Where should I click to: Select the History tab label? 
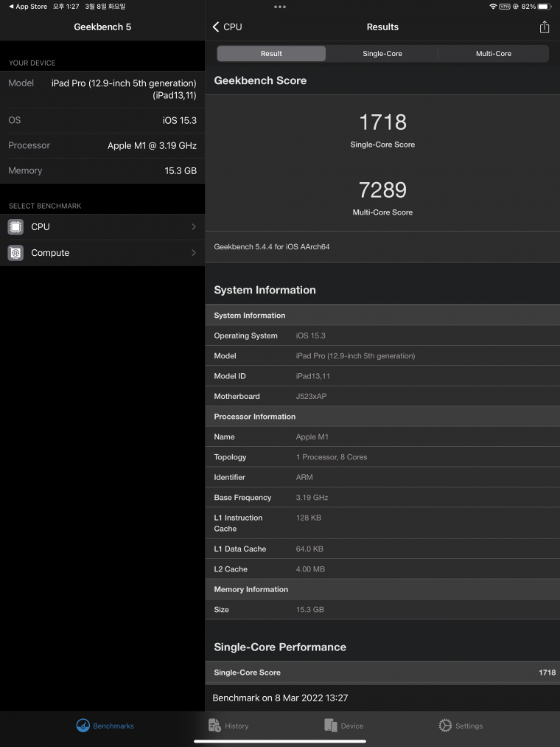[x=237, y=726]
